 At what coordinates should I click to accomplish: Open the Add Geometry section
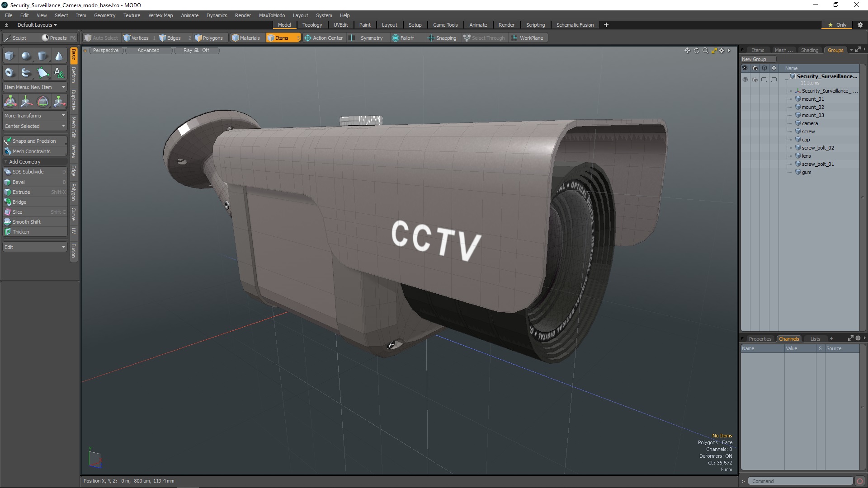24,161
